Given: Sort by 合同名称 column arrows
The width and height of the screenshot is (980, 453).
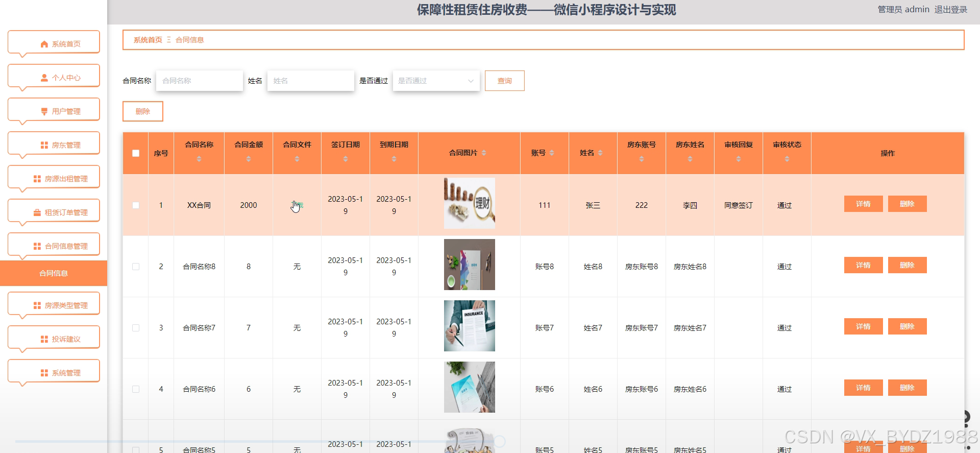Looking at the screenshot, I should click(x=199, y=159).
